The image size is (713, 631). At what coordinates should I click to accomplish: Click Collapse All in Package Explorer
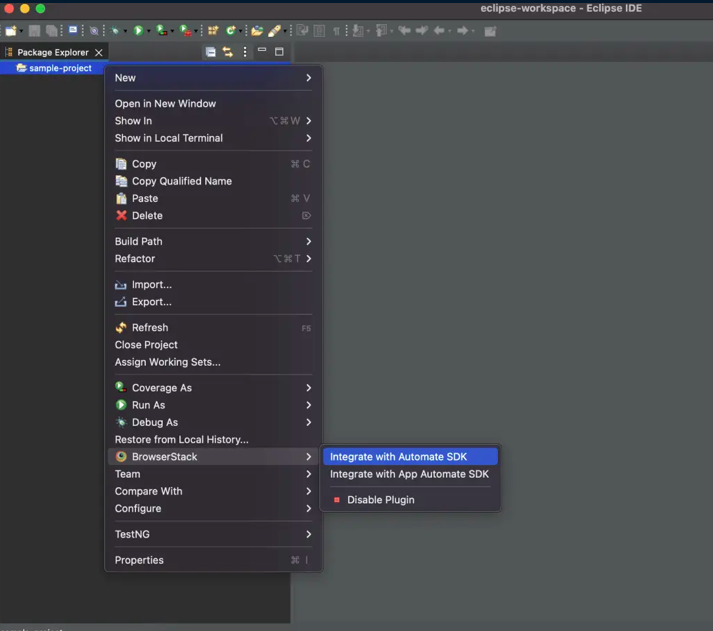click(x=211, y=52)
